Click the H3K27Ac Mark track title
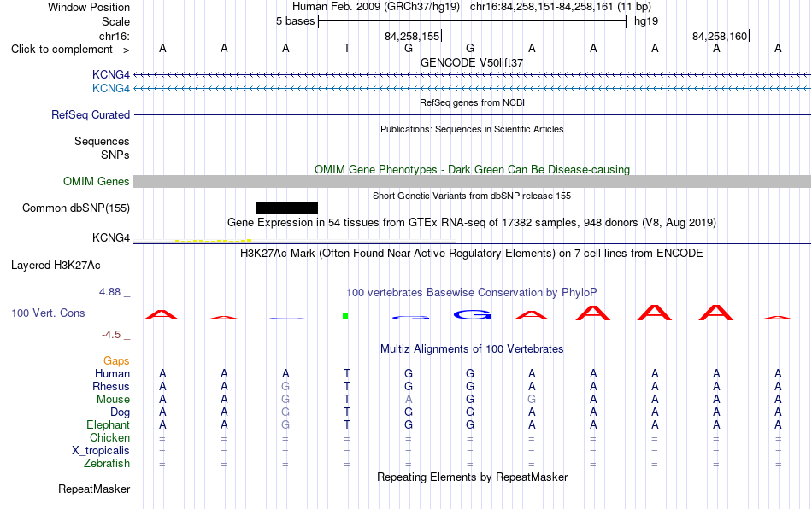The image size is (812, 509). [x=472, y=254]
